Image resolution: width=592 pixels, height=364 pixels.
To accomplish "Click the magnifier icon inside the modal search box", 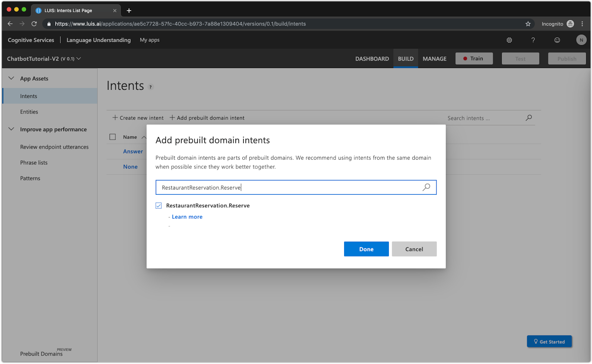I will click(426, 187).
